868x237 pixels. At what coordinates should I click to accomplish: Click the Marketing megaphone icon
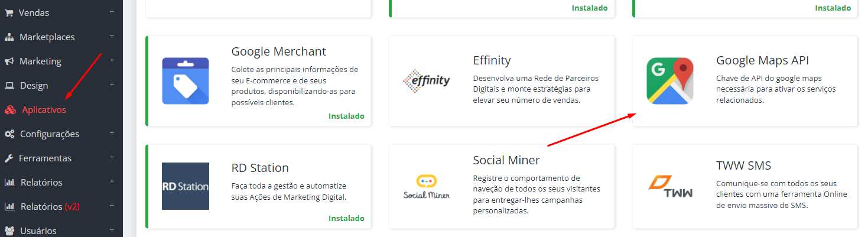point(9,61)
